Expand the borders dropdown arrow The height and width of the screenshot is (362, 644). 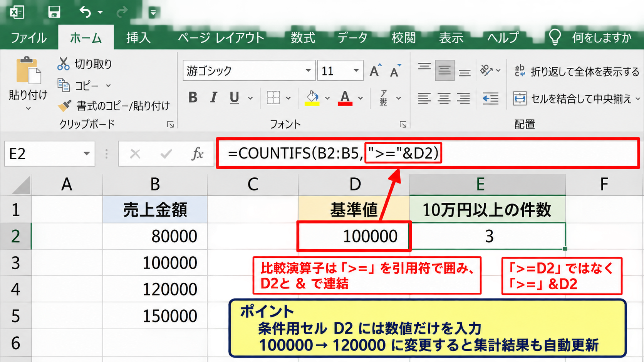pos(288,98)
